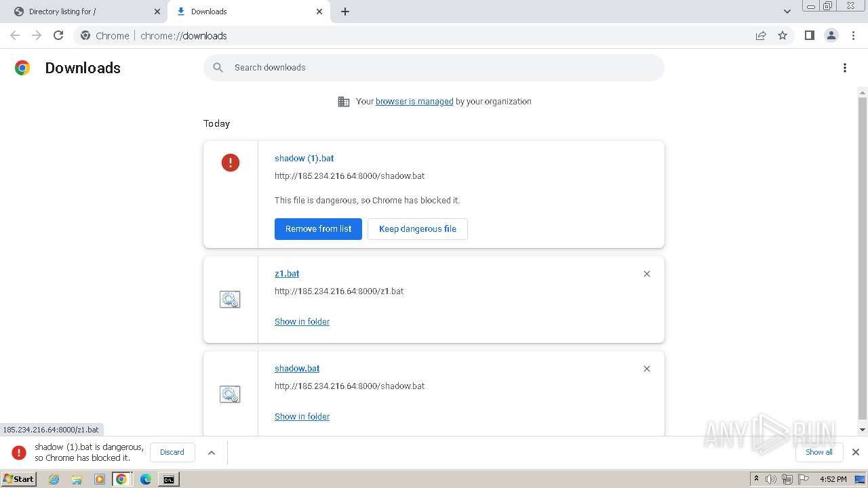Viewport: 868px width, 488px height.
Task: Click the Chrome logo beside Downloads title
Action: coord(22,68)
